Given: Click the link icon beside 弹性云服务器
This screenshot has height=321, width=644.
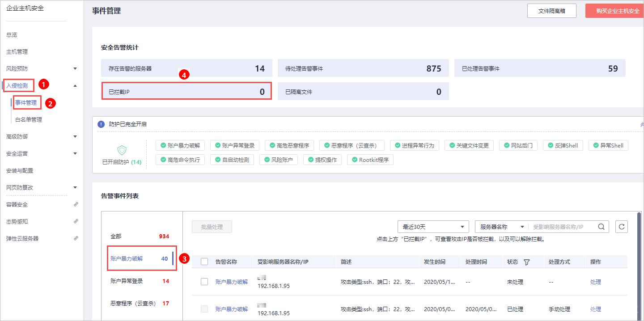Looking at the screenshot, I should [x=76, y=238].
